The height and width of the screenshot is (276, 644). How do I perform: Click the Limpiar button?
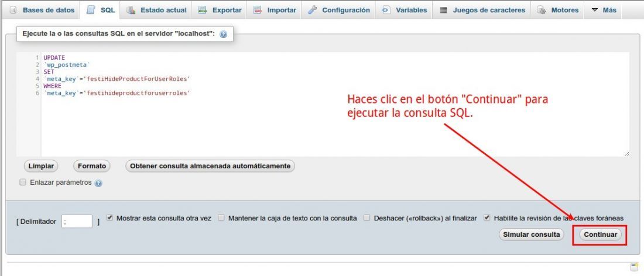[41, 166]
